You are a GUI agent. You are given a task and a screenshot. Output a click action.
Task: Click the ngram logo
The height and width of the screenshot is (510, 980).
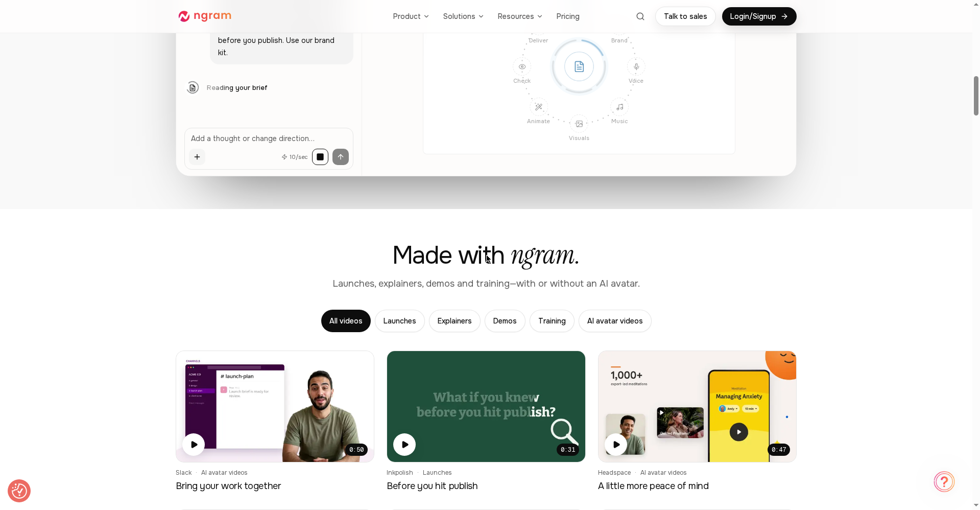coord(205,16)
